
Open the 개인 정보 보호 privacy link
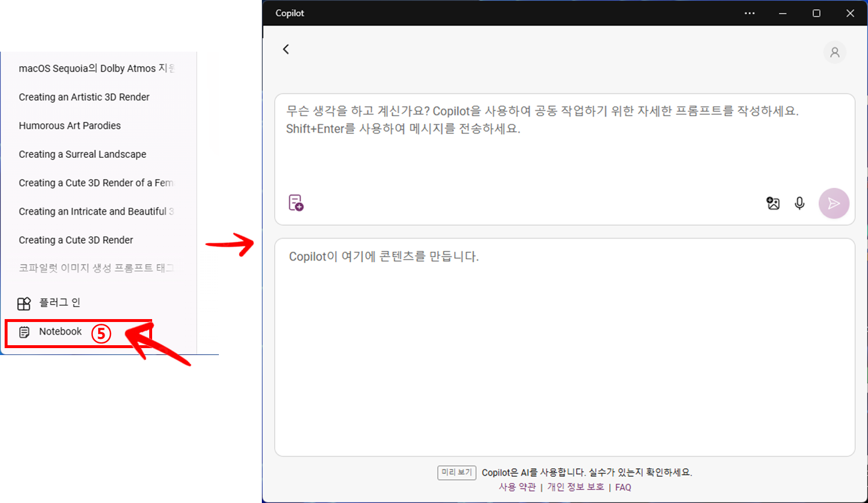tap(575, 487)
